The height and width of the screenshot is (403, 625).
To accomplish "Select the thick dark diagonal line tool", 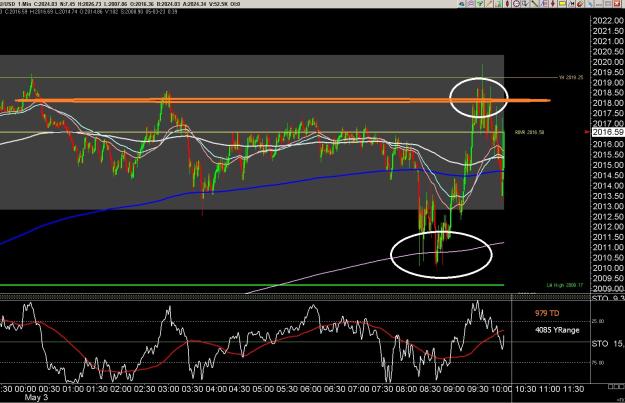I will 535,4.
